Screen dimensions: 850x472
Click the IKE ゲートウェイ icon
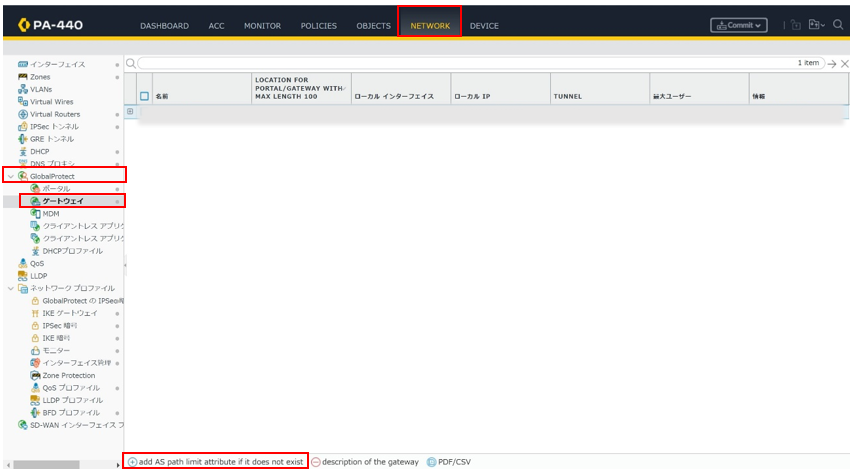[35, 313]
